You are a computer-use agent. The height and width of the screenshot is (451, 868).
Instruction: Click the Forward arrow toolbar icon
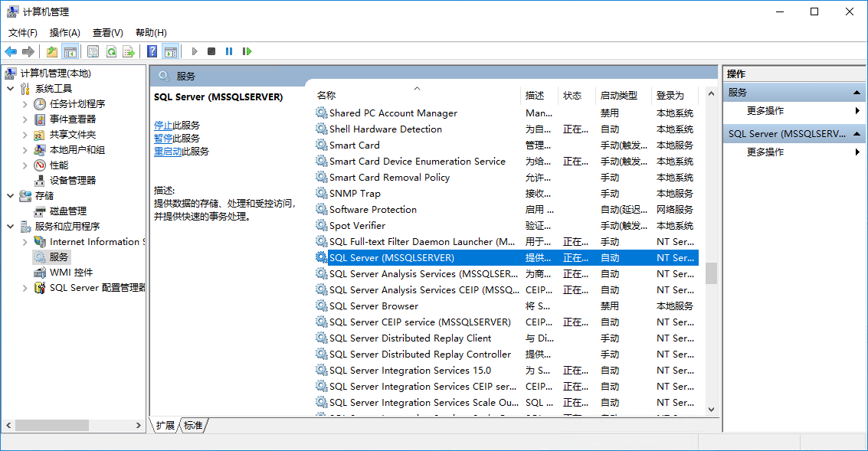(28, 51)
